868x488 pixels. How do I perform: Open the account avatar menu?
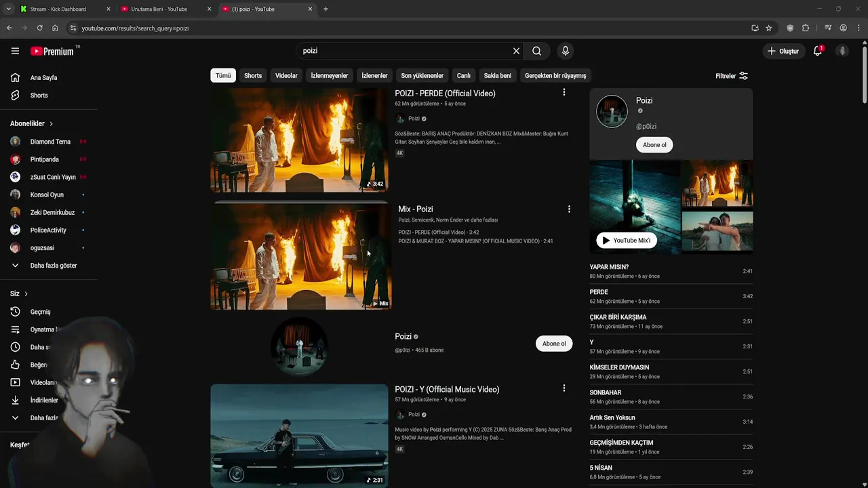[842, 51]
